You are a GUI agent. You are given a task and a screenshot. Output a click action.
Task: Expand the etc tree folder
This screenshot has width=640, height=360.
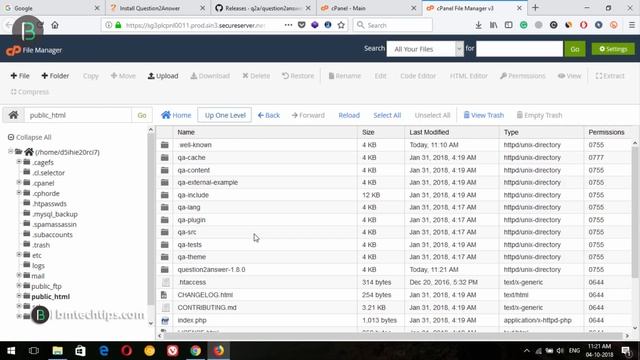click(19, 254)
